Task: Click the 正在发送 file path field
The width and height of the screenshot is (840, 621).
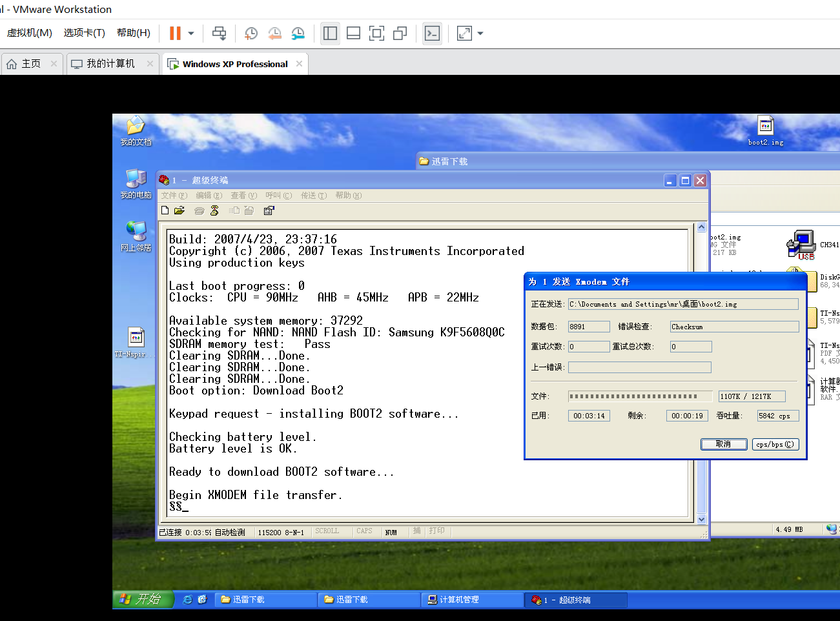Action: (683, 304)
